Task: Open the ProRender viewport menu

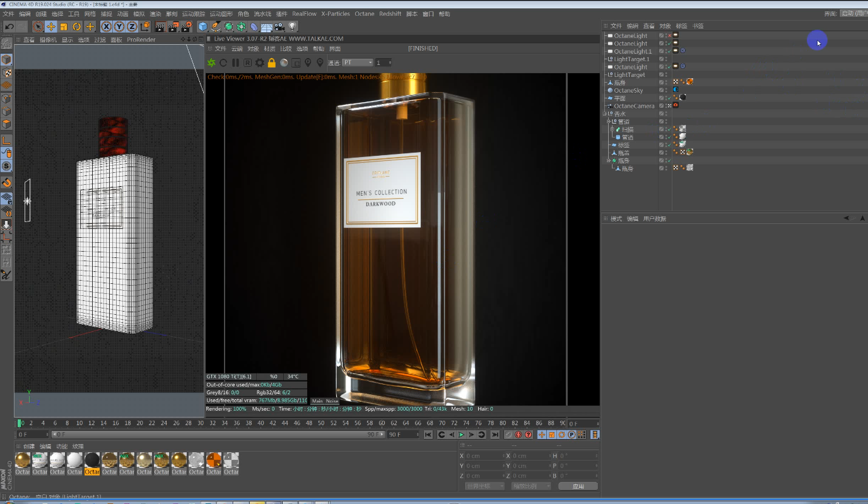Action: point(141,40)
